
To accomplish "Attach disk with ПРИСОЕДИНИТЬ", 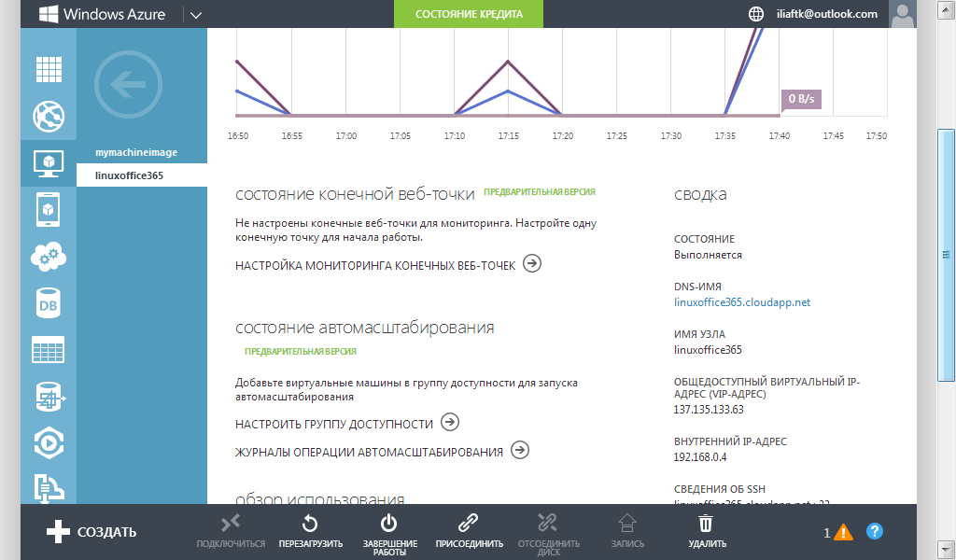I will [x=469, y=531].
